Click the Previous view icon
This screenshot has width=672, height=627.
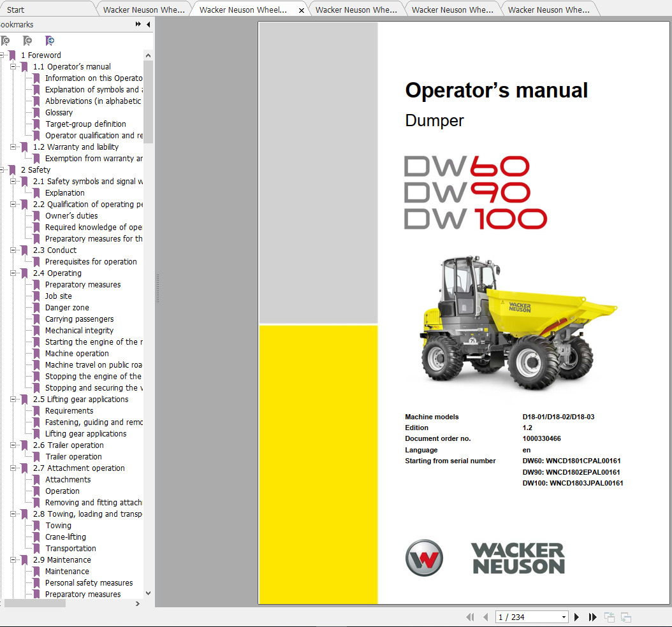[x=610, y=616]
